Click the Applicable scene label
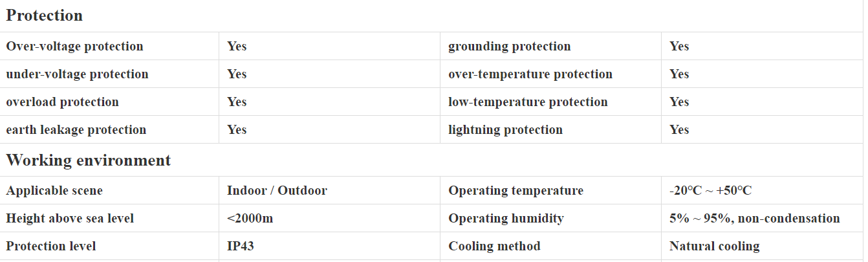 (54, 191)
